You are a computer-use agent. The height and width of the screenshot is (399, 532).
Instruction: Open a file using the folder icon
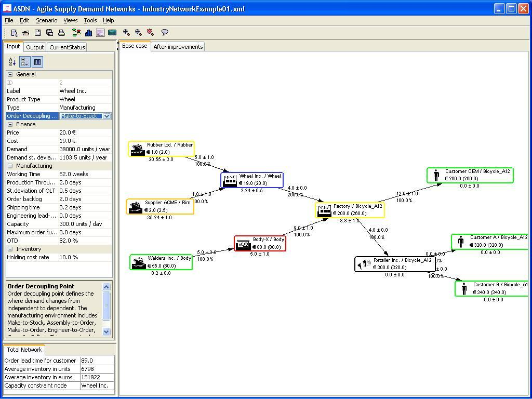(26, 33)
